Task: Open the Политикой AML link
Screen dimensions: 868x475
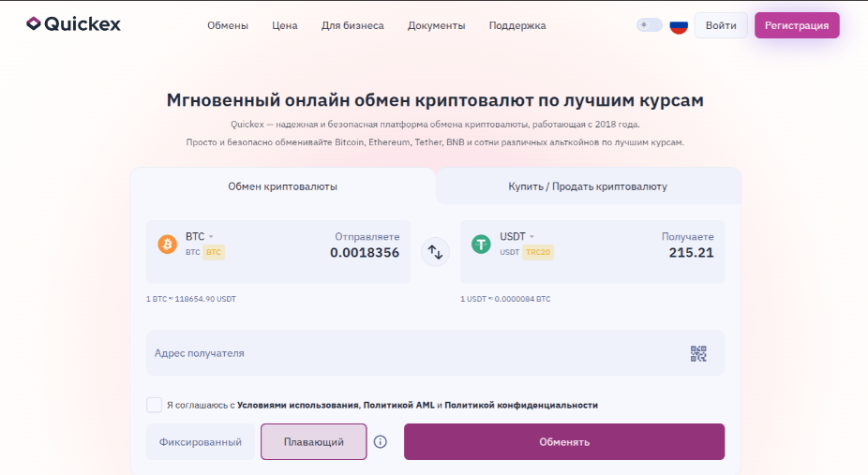Action: tap(399, 406)
